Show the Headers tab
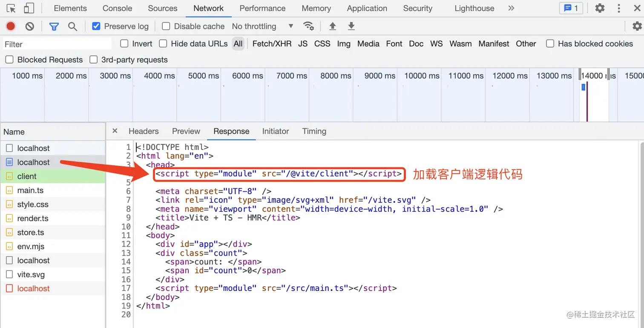The height and width of the screenshot is (328, 644). pyautogui.click(x=144, y=131)
